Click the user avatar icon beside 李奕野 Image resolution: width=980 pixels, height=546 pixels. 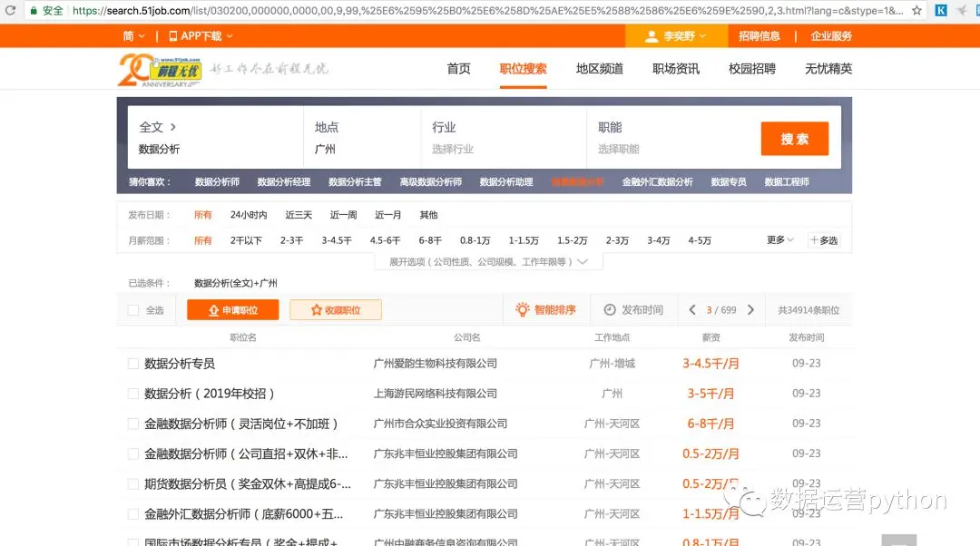[652, 36]
